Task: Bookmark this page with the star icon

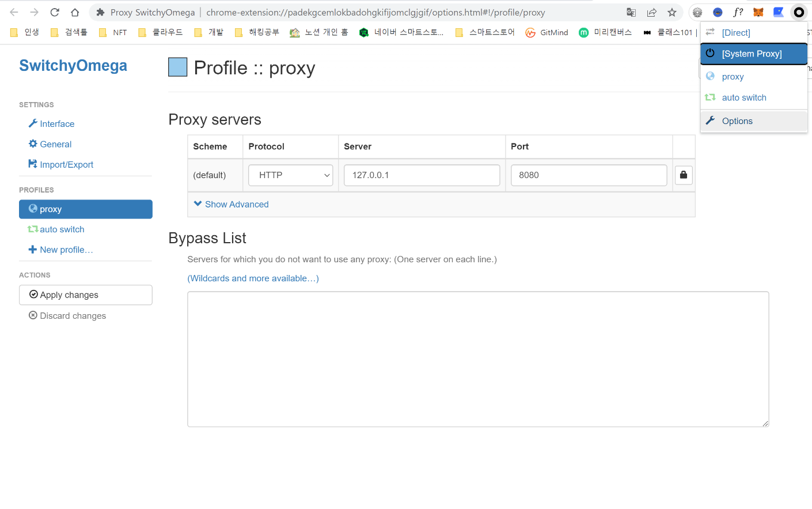Action: tap(672, 12)
